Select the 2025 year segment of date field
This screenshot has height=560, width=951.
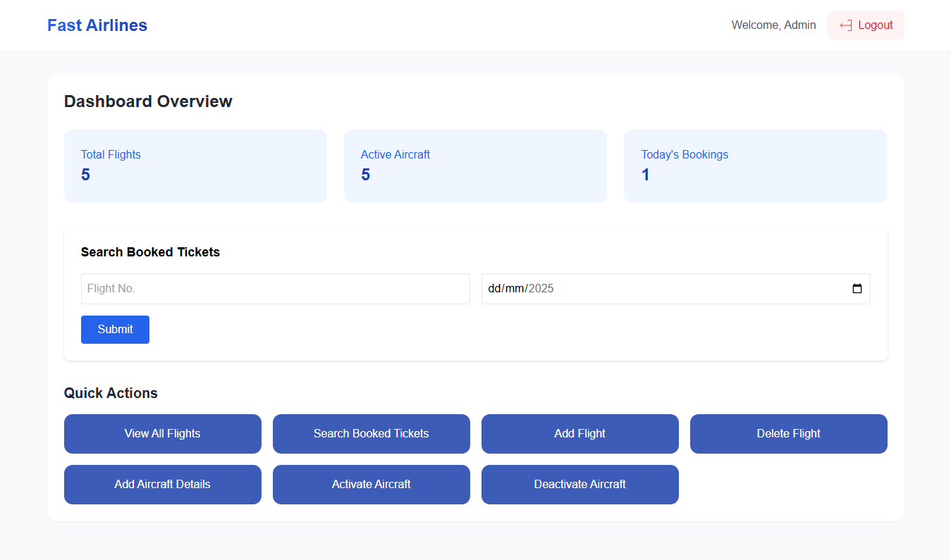point(541,289)
